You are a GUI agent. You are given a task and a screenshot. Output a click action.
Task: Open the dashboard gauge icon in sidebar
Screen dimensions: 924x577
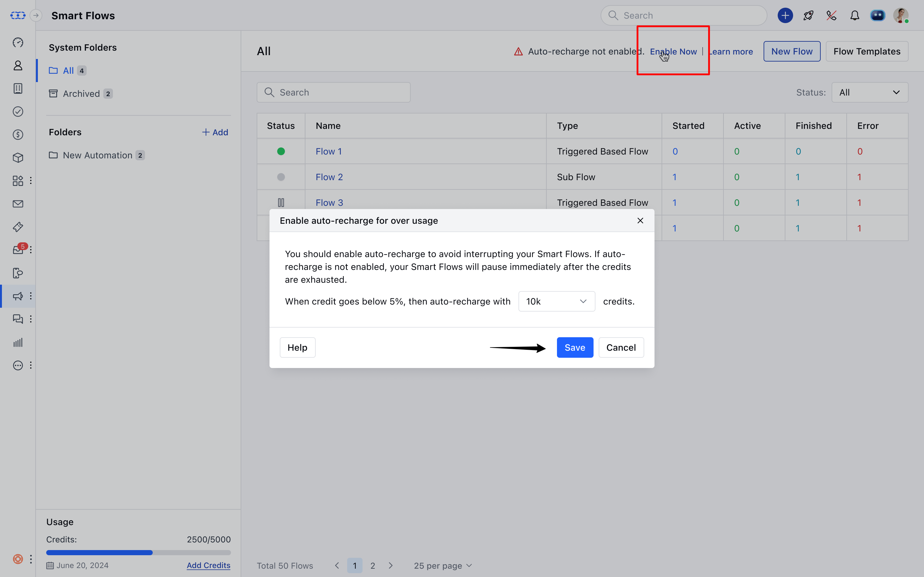[x=18, y=42]
